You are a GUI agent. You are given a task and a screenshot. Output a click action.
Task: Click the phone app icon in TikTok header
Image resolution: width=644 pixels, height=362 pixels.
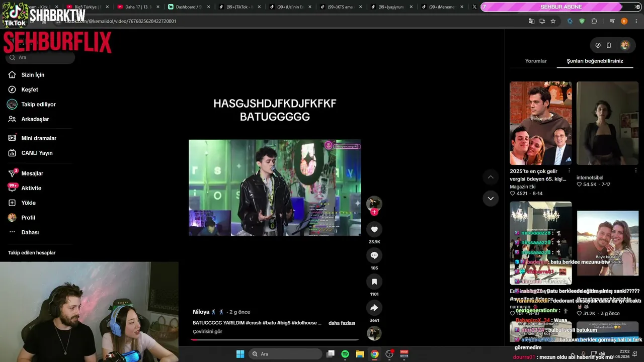pyautogui.click(x=609, y=45)
